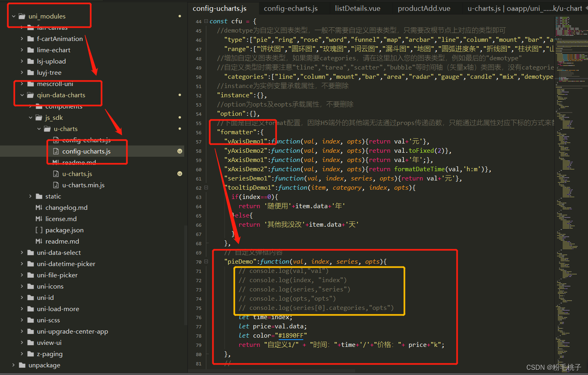588x375 pixels.
Task: Click the js_sdk open folder icon
Action: 39,118
